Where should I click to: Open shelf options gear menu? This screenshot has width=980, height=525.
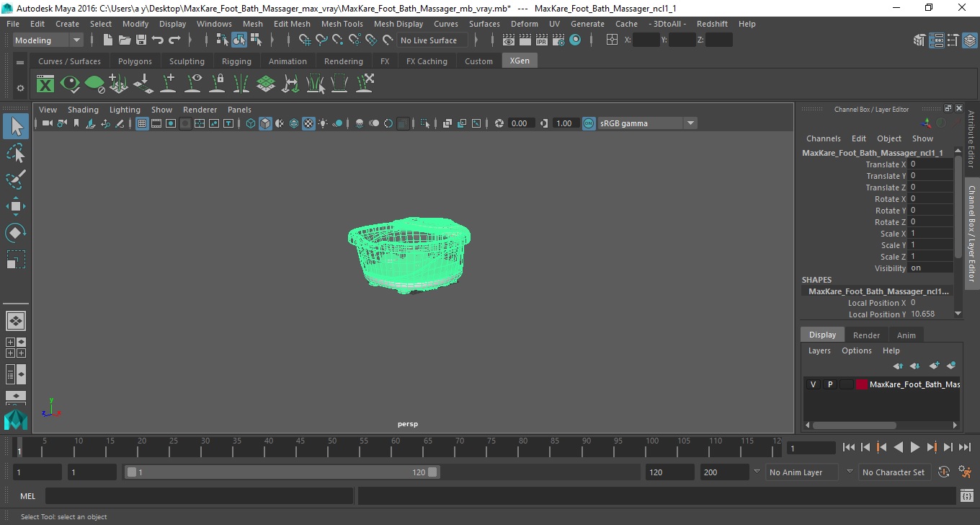[x=20, y=88]
